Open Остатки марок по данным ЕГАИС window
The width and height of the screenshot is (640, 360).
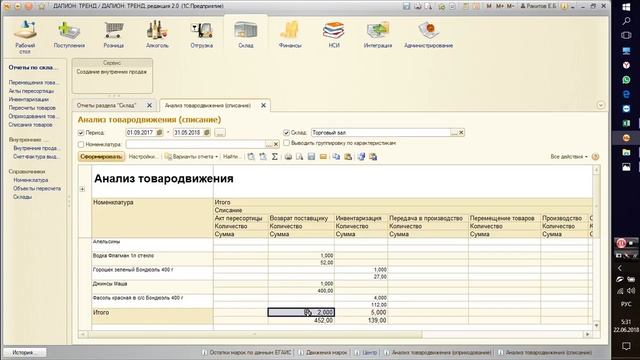coord(247,352)
